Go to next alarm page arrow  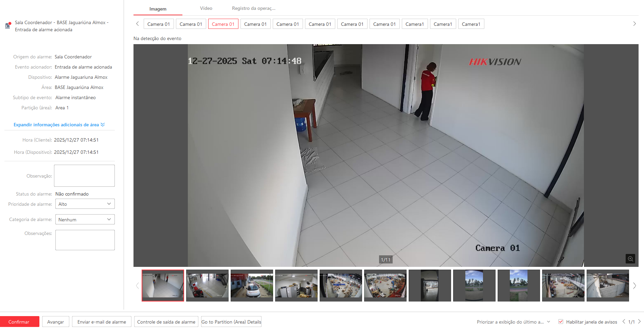coord(639,322)
